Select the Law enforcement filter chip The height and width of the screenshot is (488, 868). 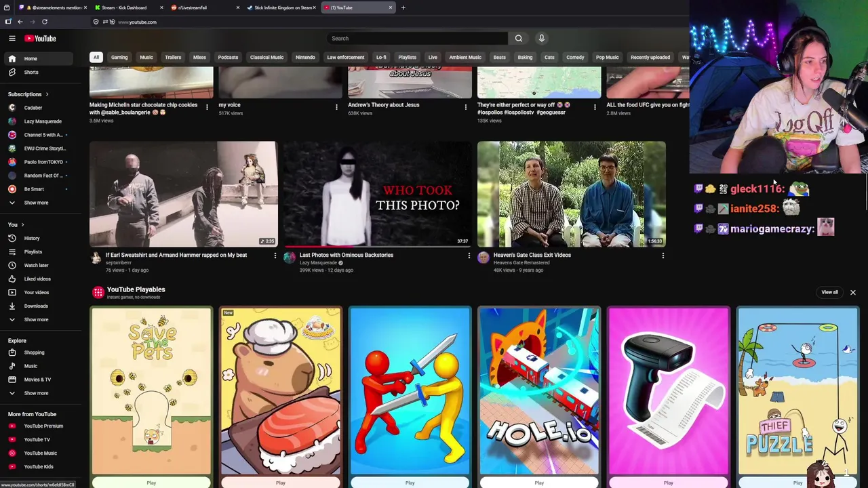click(x=346, y=58)
